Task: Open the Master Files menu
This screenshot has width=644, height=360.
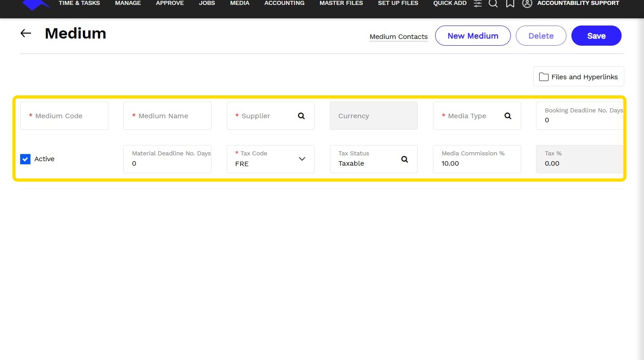Action: (341, 3)
